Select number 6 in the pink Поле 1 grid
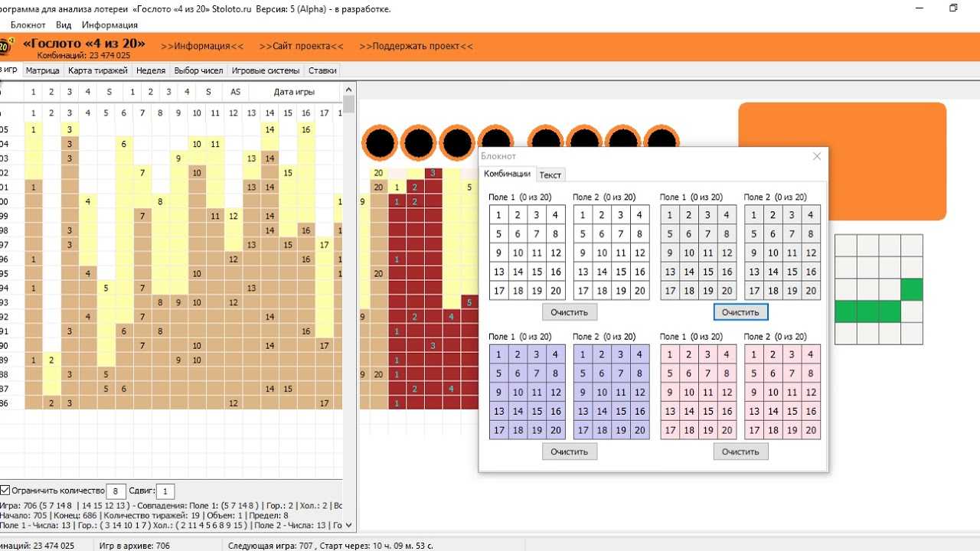The height and width of the screenshot is (551, 980). [x=689, y=374]
